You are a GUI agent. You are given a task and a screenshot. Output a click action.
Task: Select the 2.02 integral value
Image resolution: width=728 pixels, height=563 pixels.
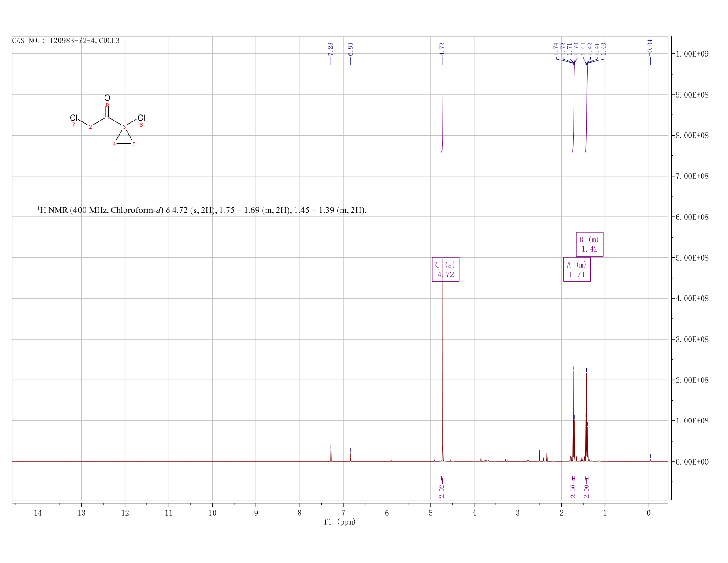[442, 491]
